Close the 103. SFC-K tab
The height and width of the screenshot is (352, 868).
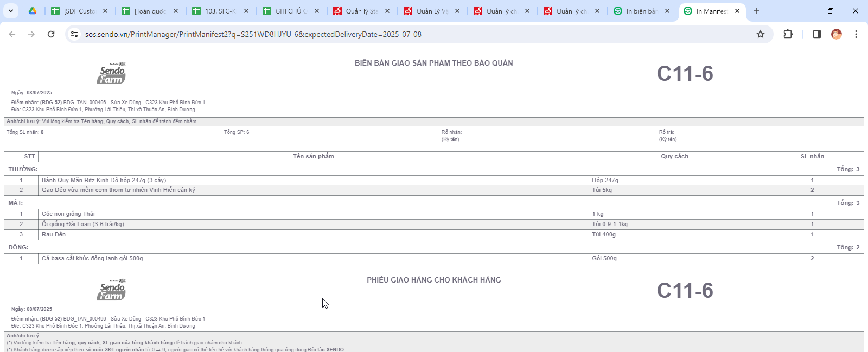point(246,11)
